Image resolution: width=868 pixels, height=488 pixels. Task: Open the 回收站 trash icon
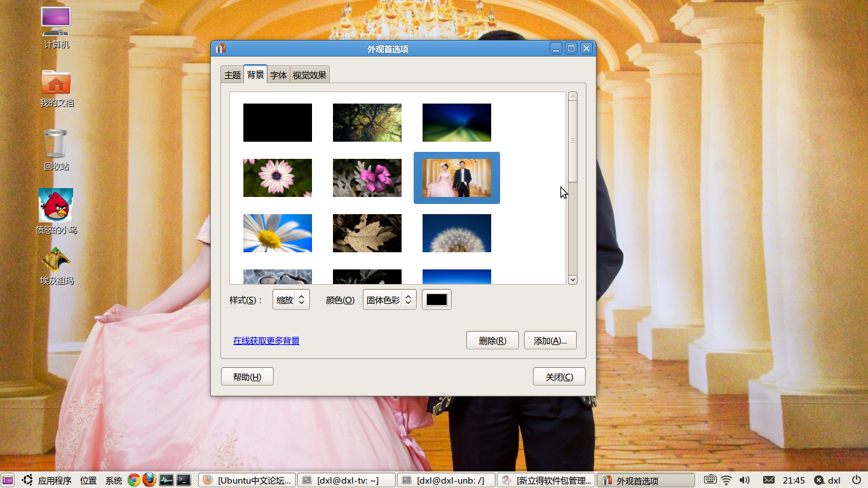56,149
